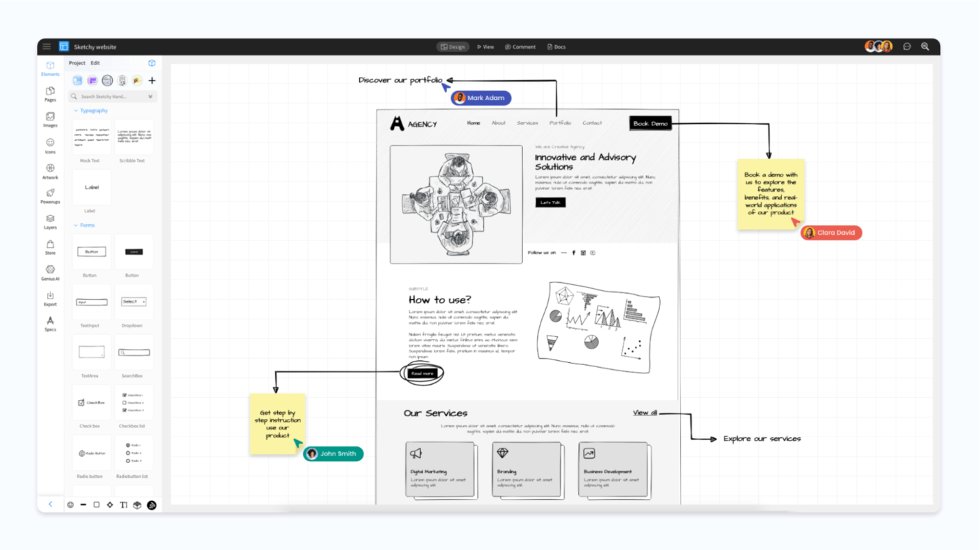Switch to the Design tab
Screen dimensions: 980x550
(453, 47)
